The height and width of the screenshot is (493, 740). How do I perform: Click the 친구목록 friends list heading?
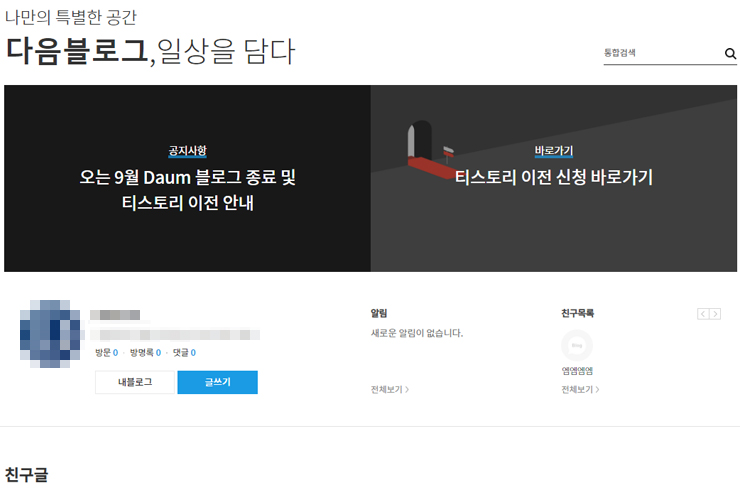(578, 313)
